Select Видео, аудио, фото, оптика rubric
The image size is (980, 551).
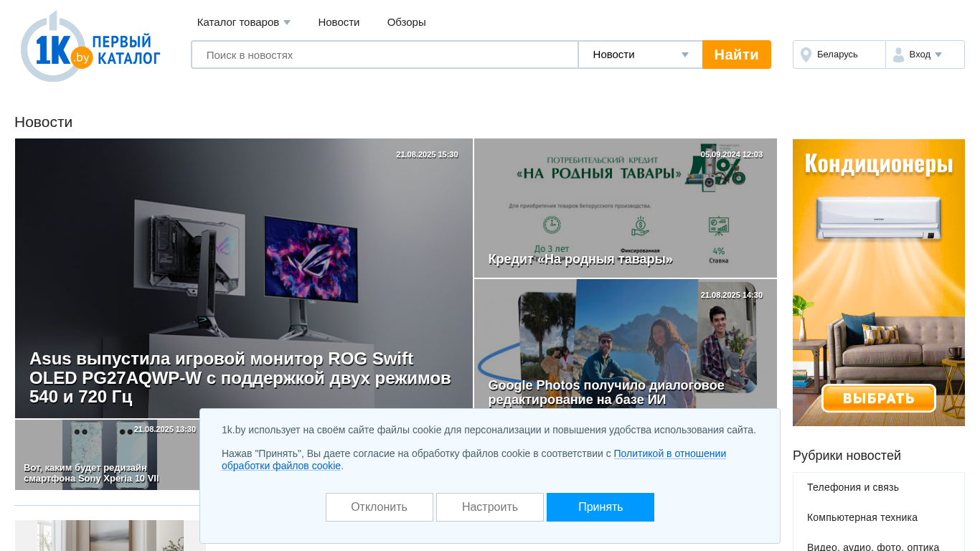click(872, 547)
